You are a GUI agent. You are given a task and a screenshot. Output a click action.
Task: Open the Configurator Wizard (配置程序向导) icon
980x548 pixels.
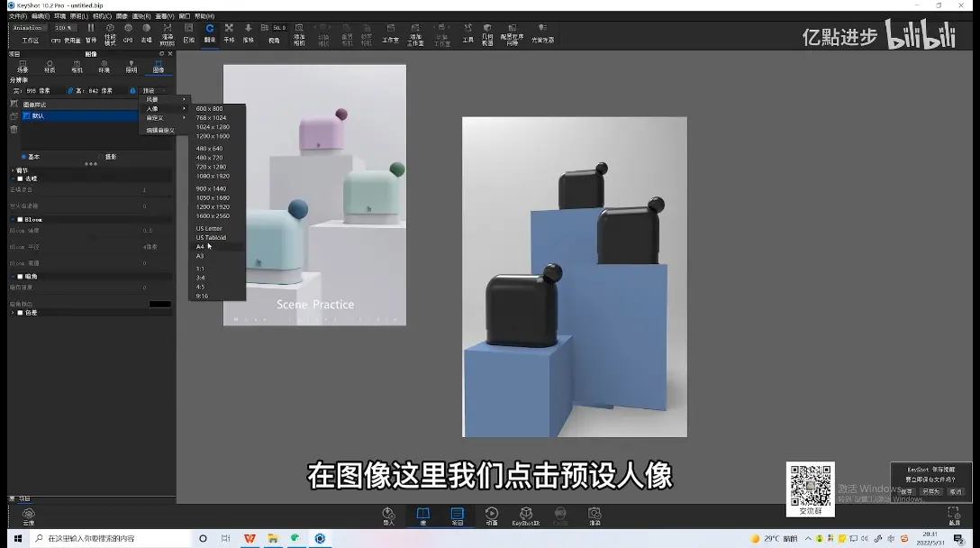click(512, 34)
